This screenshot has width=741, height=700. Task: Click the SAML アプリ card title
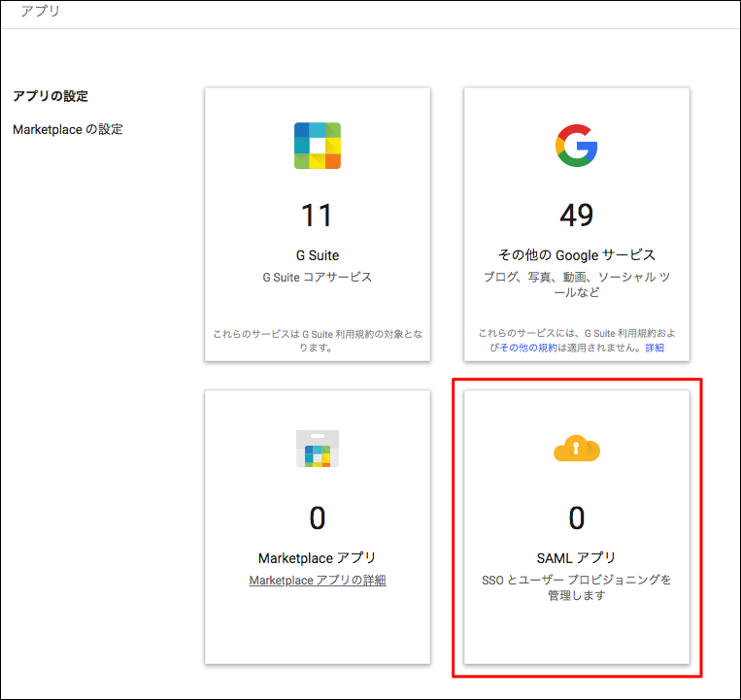pos(576,558)
